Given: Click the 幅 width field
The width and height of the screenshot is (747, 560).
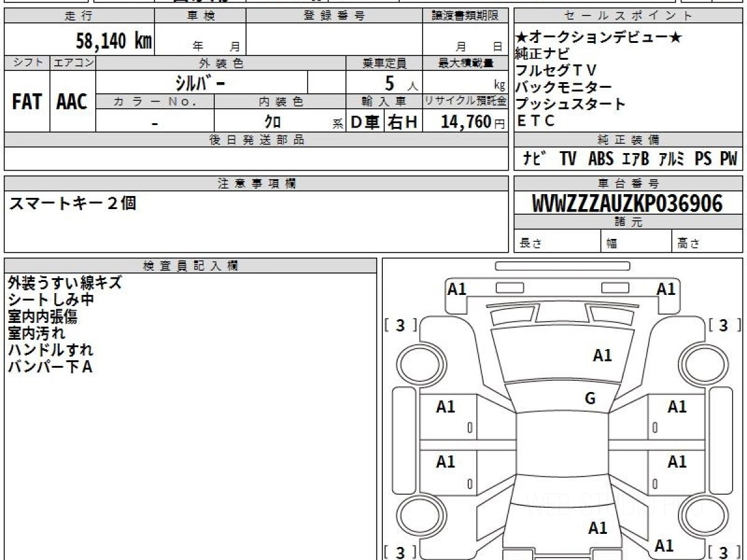Looking at the screenshot, I should click(637, 241).
